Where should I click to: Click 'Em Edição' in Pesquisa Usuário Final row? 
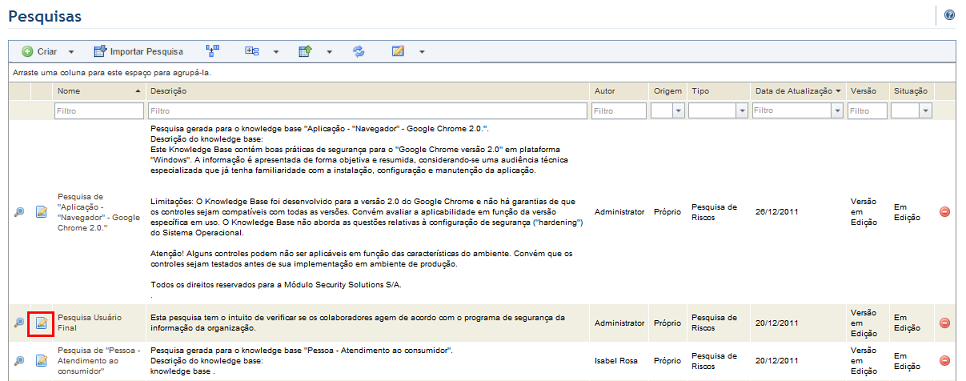point(906,322)
